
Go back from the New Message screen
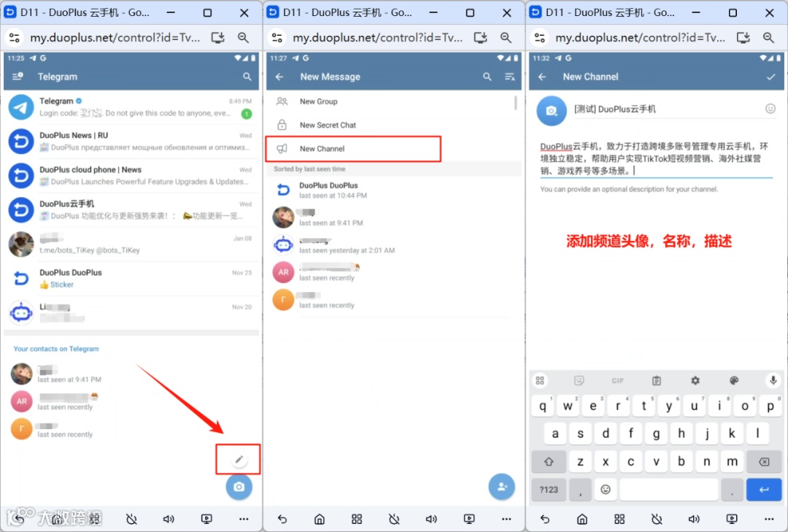click(x=279, y=77)
